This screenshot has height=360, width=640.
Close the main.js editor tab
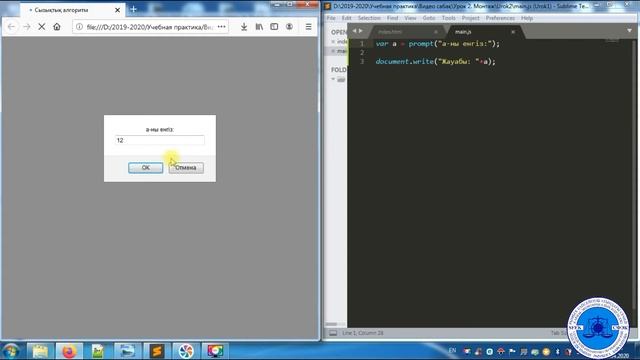click(x=513, y=32)
